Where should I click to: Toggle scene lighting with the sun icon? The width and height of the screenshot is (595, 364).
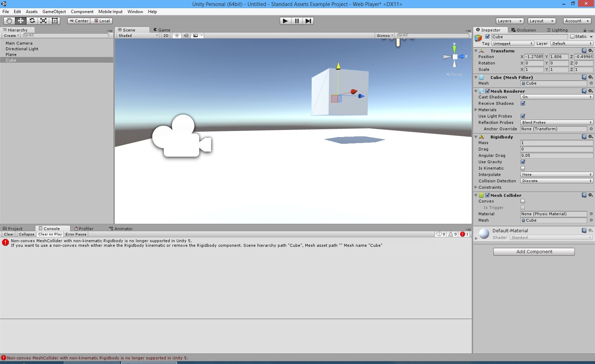pyautogui.click(x=176, y=35)
